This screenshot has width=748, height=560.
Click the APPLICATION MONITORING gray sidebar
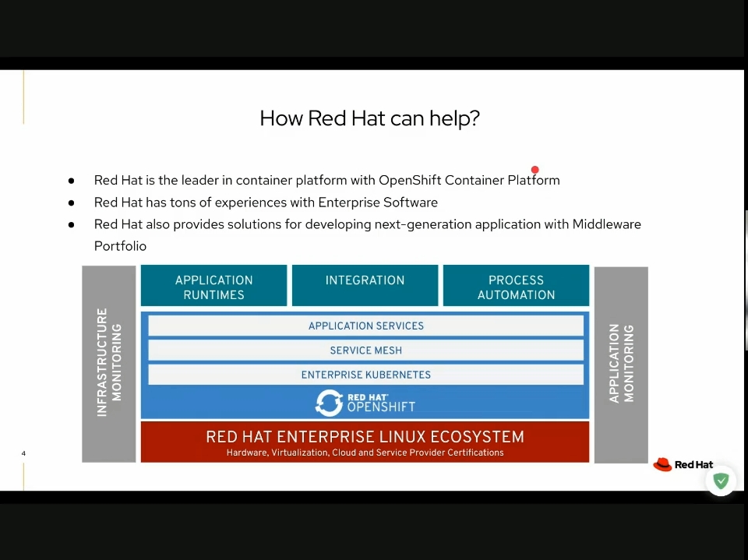click(x=620, y=364)
